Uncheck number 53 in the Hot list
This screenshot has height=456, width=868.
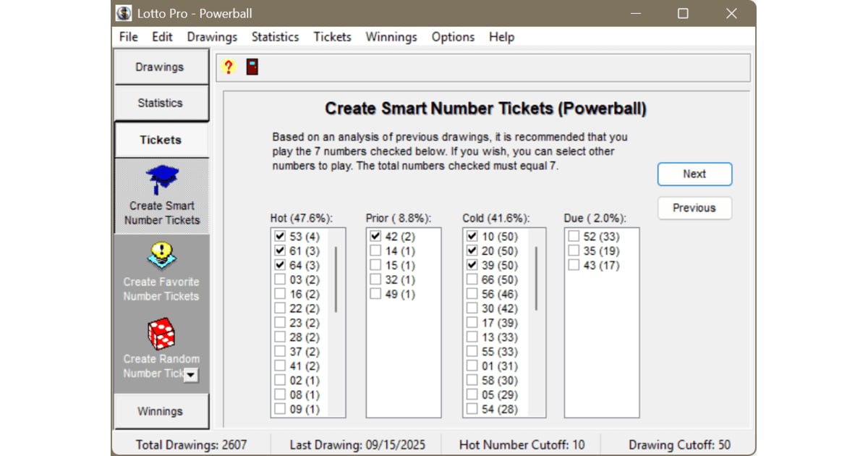pos(279,236)
